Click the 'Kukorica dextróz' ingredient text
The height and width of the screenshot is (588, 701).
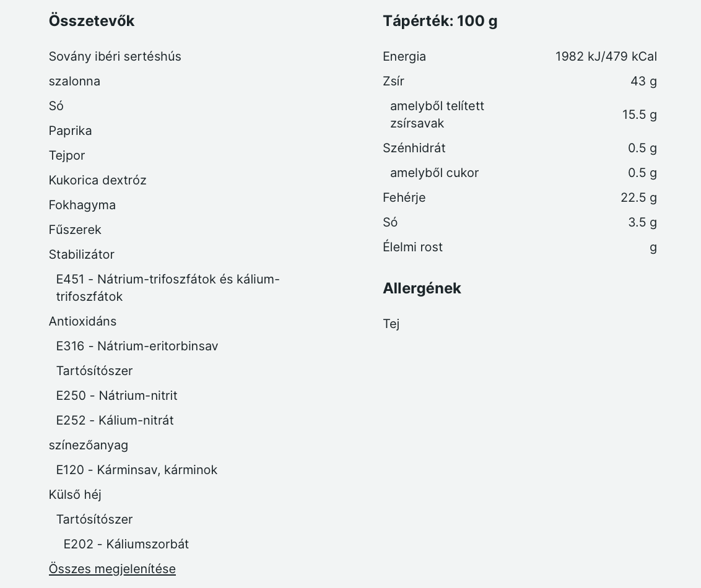point(98,180)
